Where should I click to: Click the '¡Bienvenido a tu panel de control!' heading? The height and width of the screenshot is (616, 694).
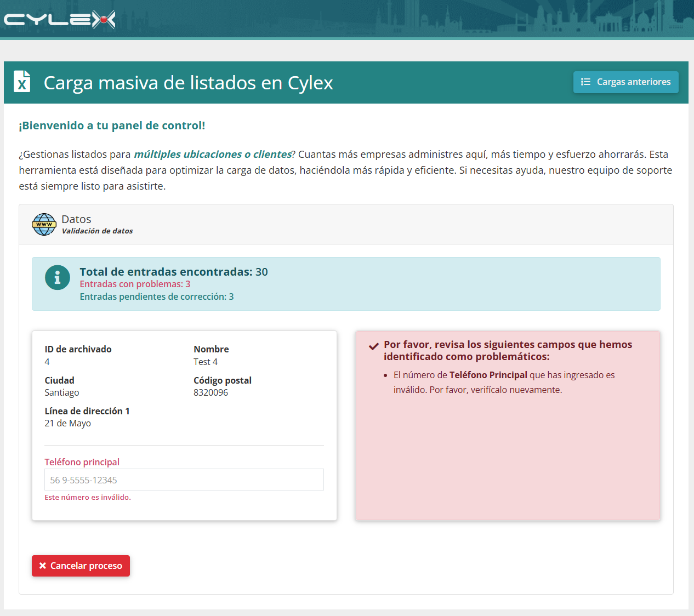112,126
